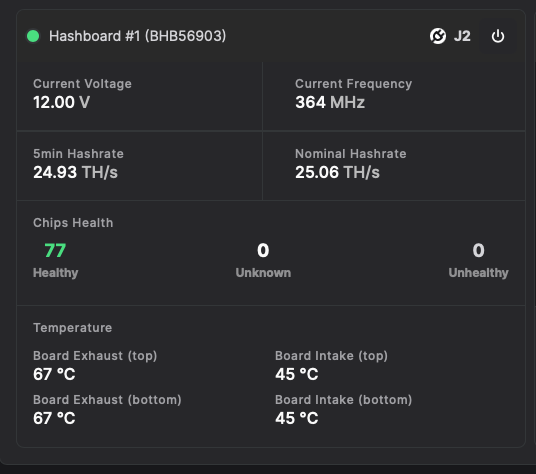536x474 pixels.
Task: Click the Board Intake (bottom) 45 °C value
Action: (297, 418)
